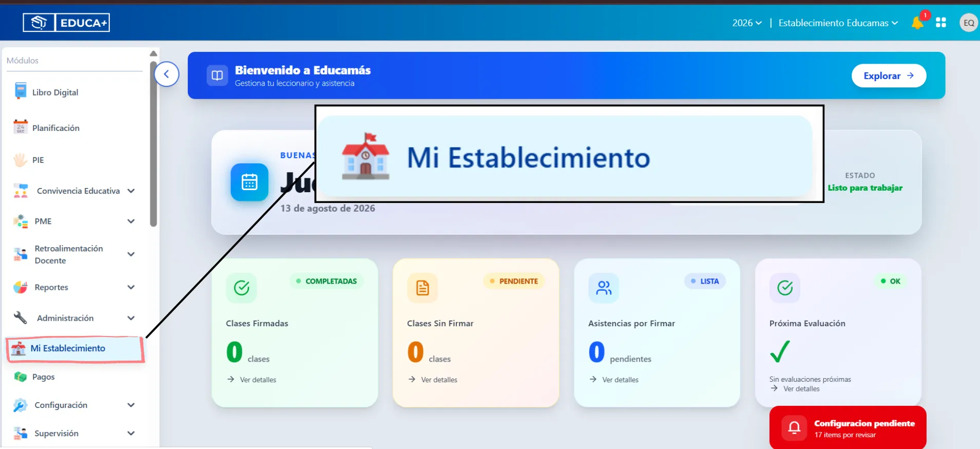Screen dimensions: 980x449
Task: Click the "ESTADO" label
Action: click(x=860, y=175)
